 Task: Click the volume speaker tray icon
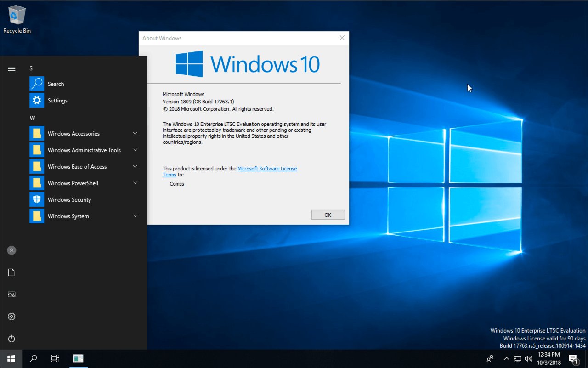click(528, 359)
